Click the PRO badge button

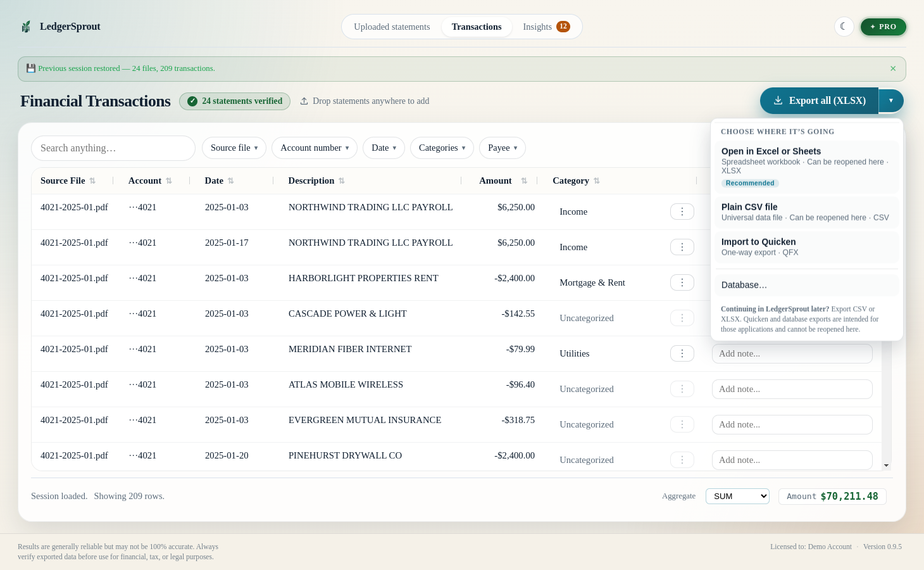pos(883,27)
